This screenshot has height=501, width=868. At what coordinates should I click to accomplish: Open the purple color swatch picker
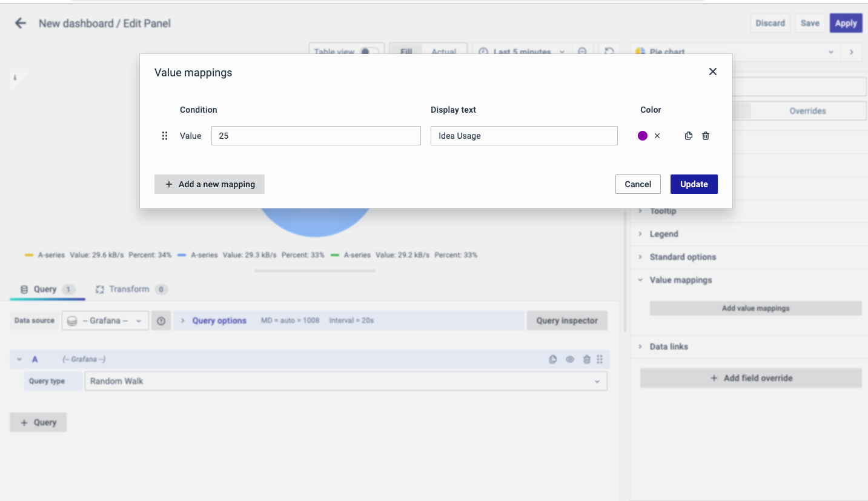coord(643,136)
